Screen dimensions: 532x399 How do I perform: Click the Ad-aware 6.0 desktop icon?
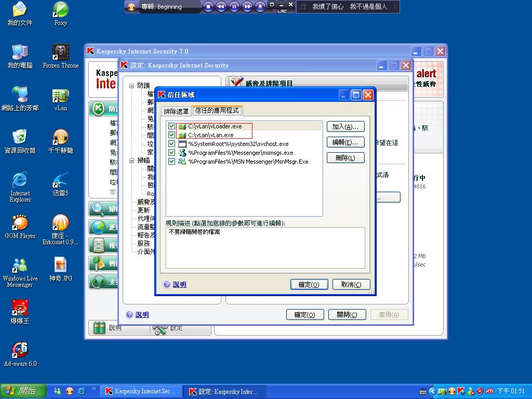point(20,351)
